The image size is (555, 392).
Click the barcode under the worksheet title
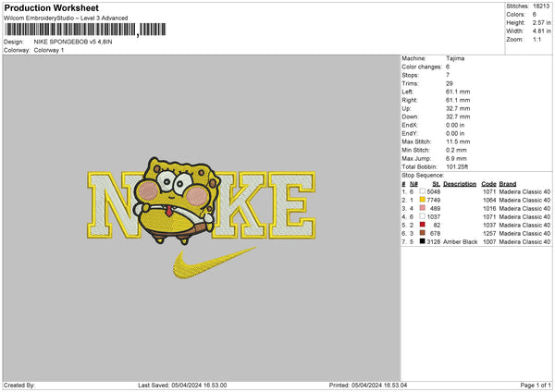click(85, 30)
